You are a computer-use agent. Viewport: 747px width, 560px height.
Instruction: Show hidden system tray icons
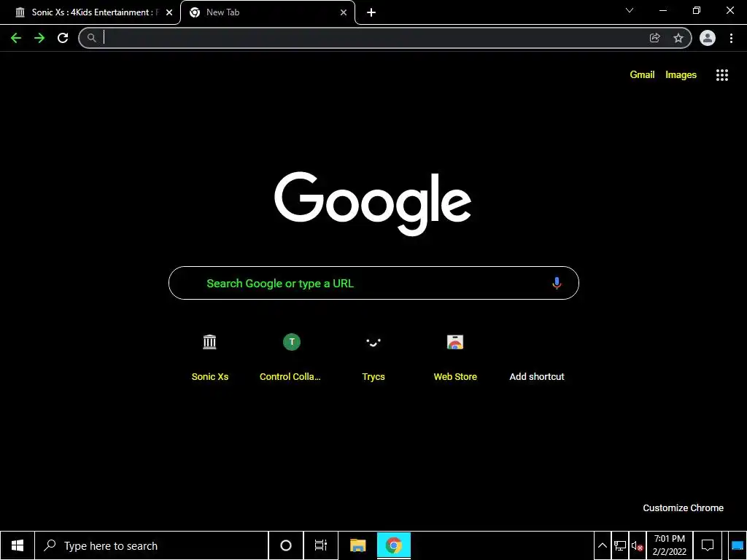coord(602,545)
